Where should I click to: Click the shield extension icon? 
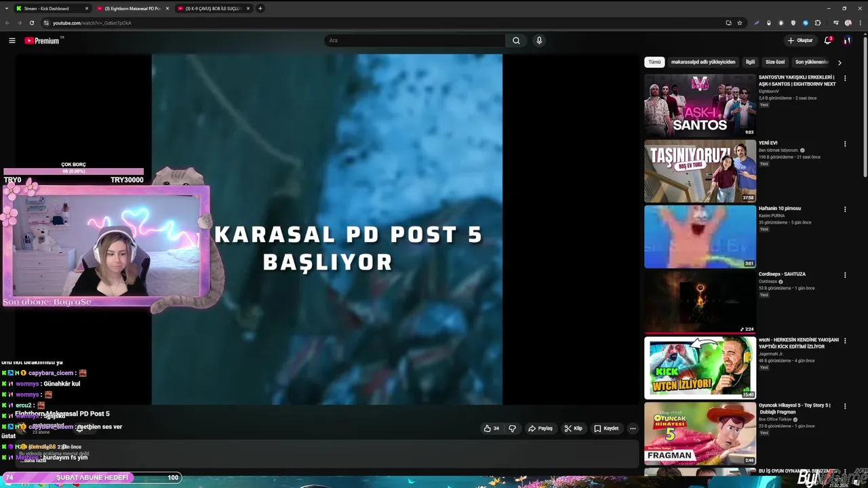click(793, 23)
